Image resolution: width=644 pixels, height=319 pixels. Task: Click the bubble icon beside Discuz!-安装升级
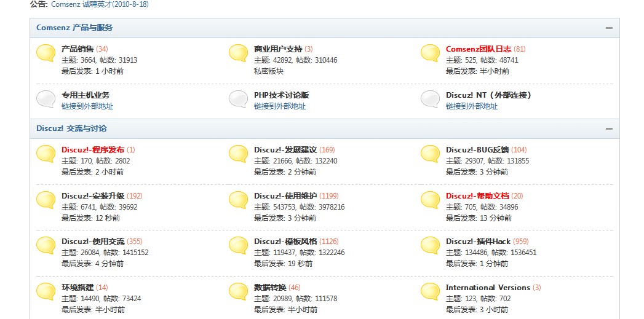tap(46, 200)
